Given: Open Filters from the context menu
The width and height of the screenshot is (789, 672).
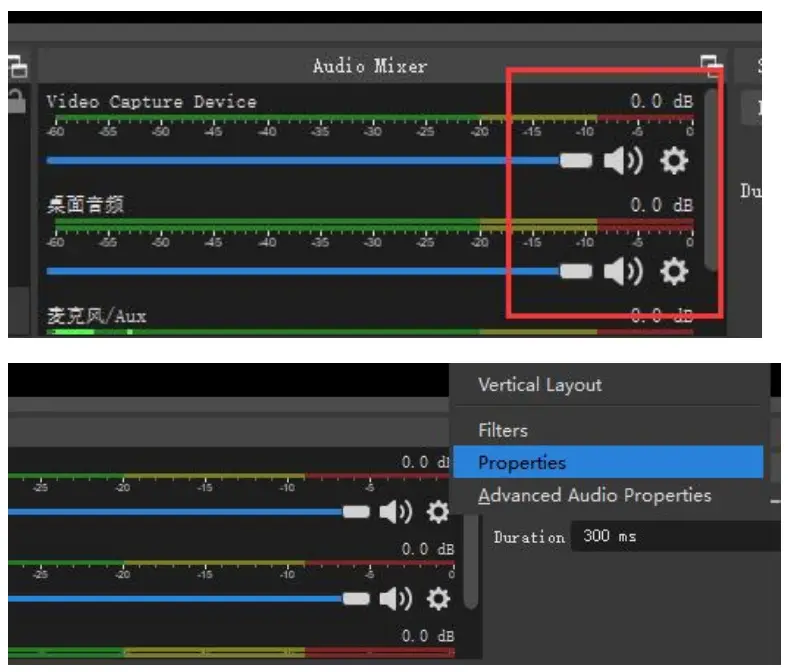Looking at the screenshot, I should [503, 430].
